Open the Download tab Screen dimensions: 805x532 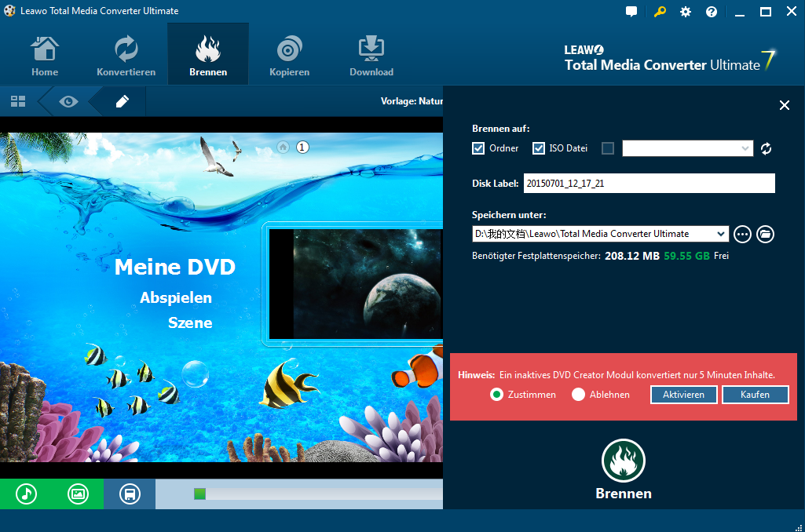[x=371, y=55]
